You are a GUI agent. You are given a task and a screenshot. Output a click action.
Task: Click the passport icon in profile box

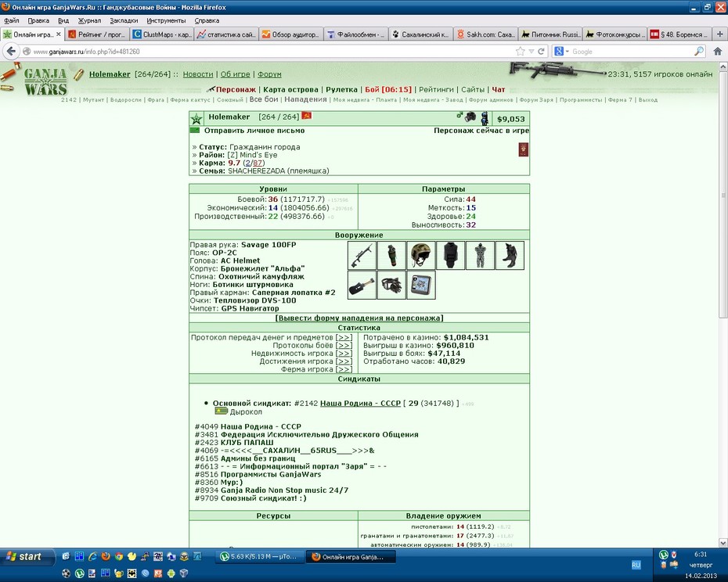[x=523, y=150]
